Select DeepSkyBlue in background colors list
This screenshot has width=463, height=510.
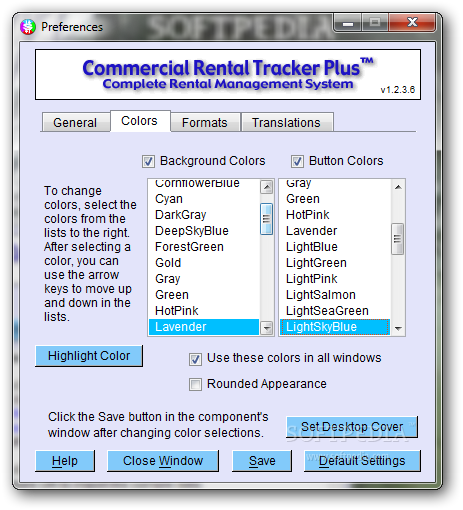coord(204,231)
